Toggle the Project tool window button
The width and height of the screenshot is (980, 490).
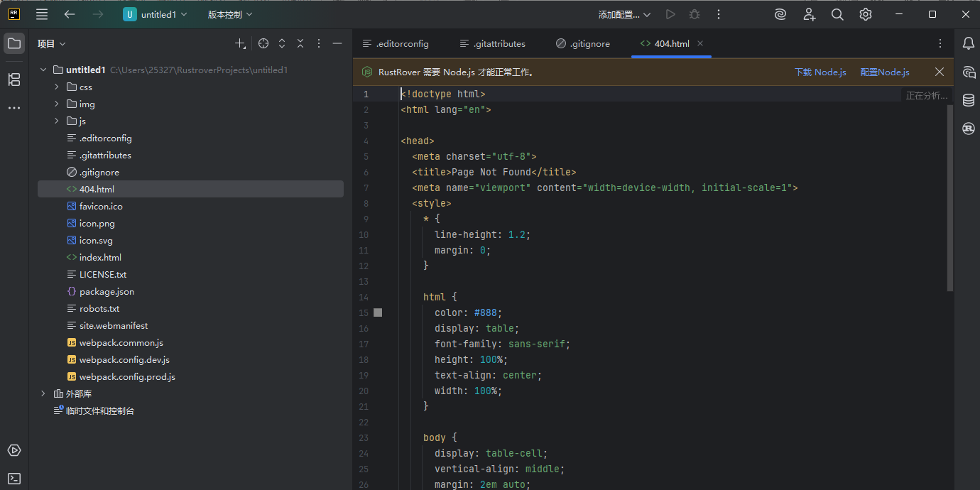(14, 43)
